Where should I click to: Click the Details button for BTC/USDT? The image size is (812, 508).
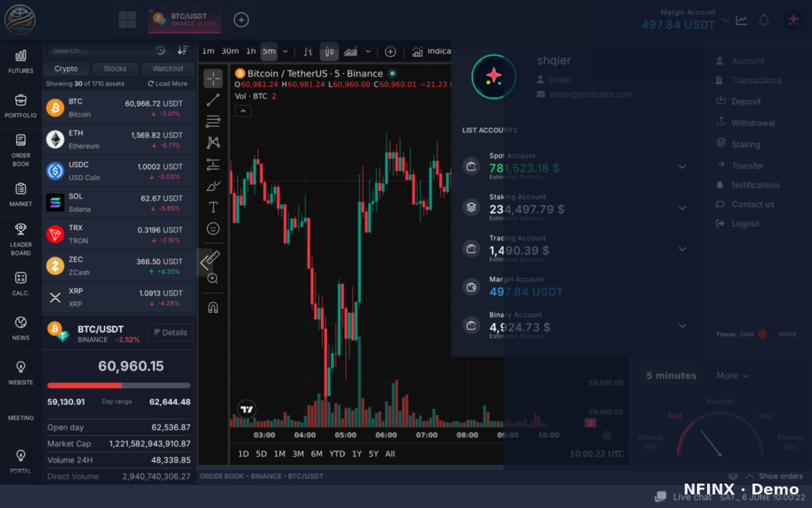coord(170,333)
